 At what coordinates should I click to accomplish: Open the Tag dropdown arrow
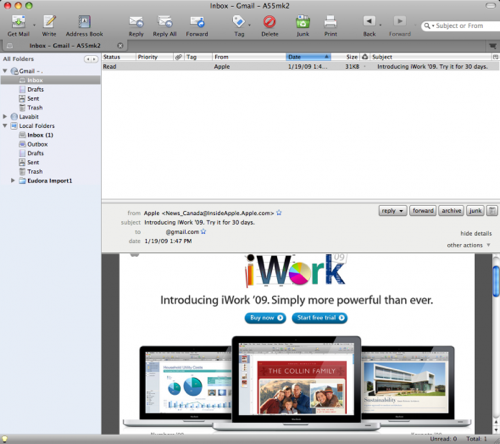249,25
